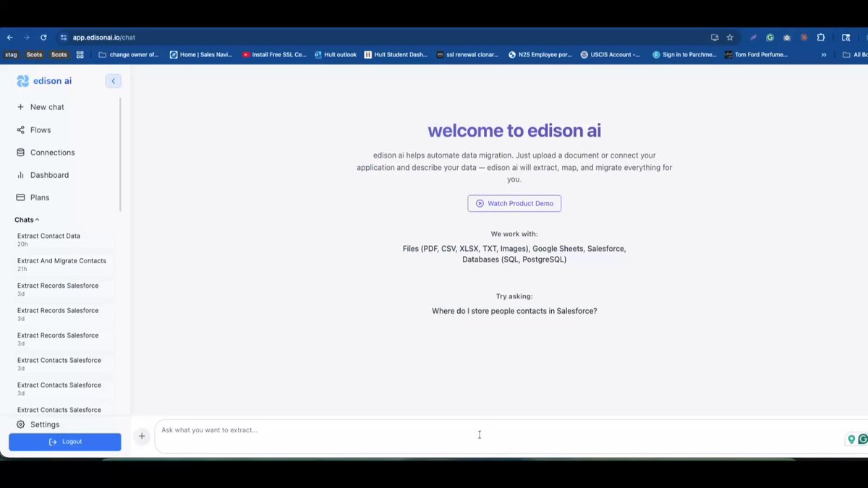Viewport: 868px width, 488px height.
Task: Open the xtag bookmark
Action: 11,54
